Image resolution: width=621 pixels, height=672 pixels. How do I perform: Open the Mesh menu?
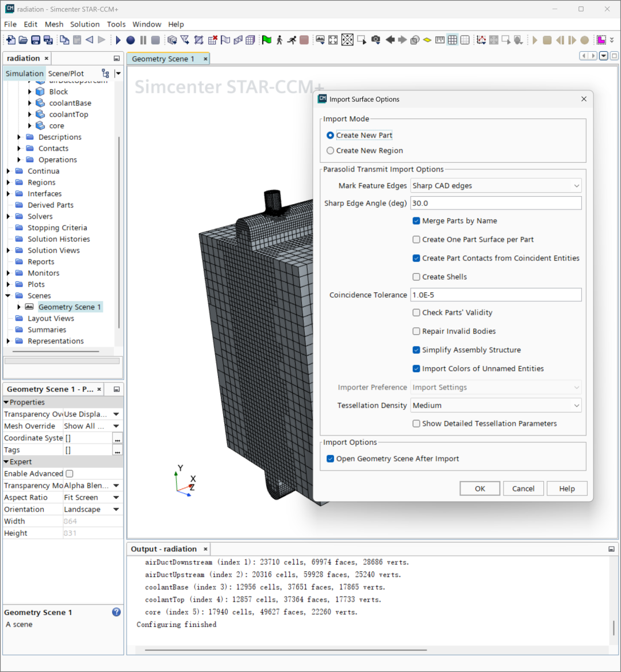click(x=54, y=24)
